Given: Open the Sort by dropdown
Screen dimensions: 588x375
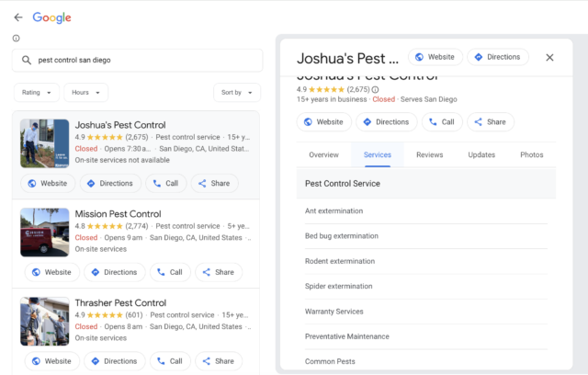Looking at the screenshot, I should 236,92.
